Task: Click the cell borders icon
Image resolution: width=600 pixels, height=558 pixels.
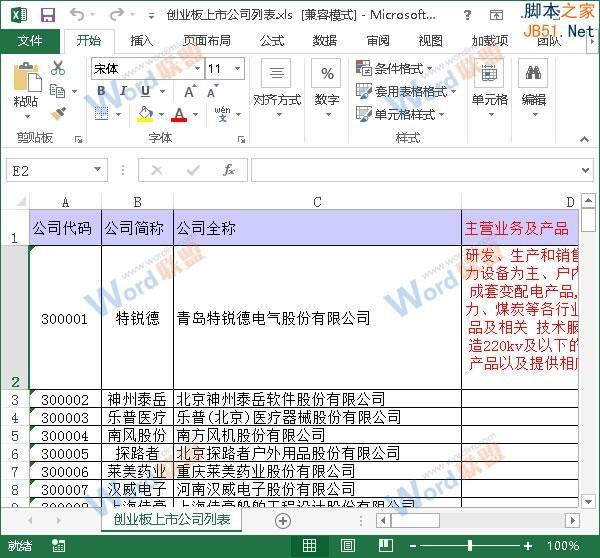Action: pyautogui.click(x=101, y=114)
